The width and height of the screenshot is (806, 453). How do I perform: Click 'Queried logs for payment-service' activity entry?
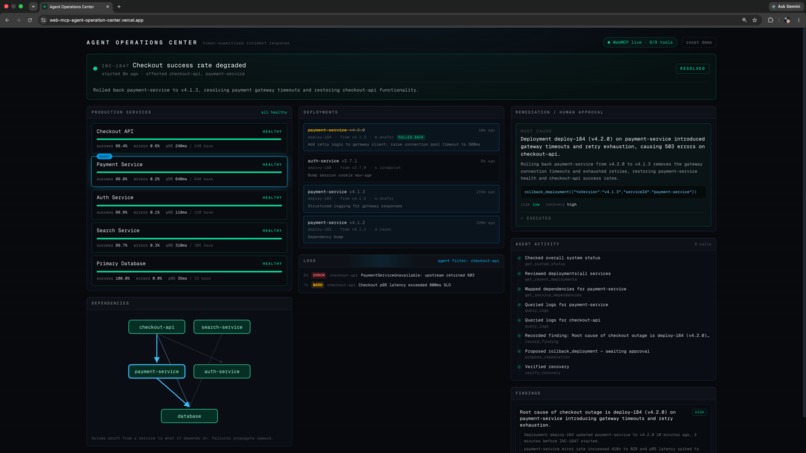coord(566,304)
